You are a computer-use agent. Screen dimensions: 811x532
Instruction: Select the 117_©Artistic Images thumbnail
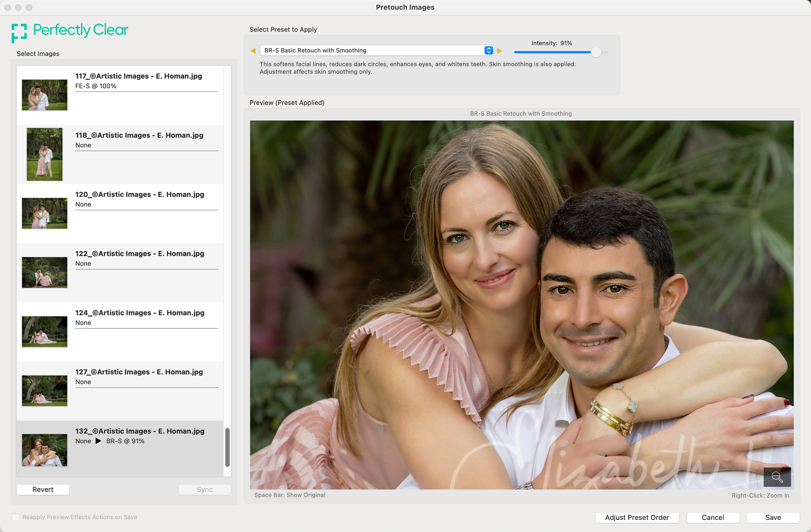click(x=45, y=95)
